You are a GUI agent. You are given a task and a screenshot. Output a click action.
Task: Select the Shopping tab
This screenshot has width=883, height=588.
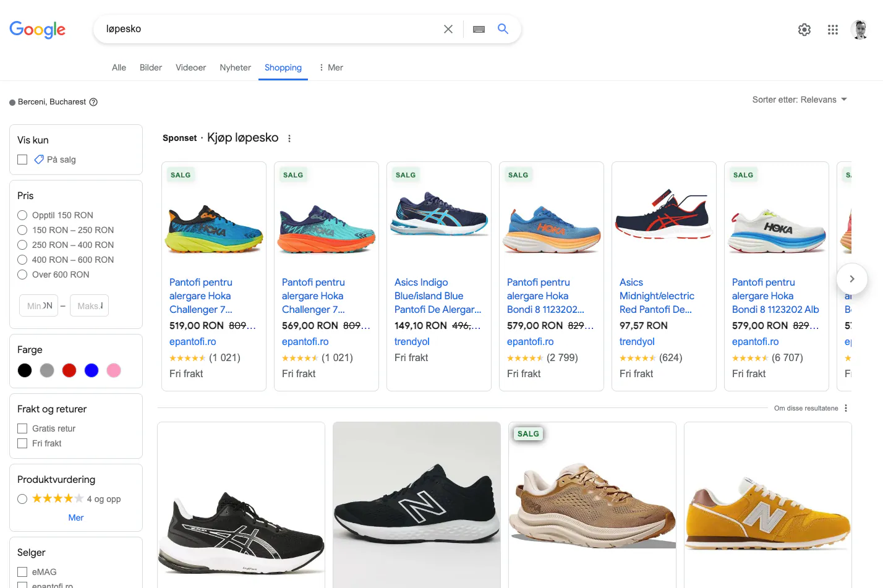283,67
